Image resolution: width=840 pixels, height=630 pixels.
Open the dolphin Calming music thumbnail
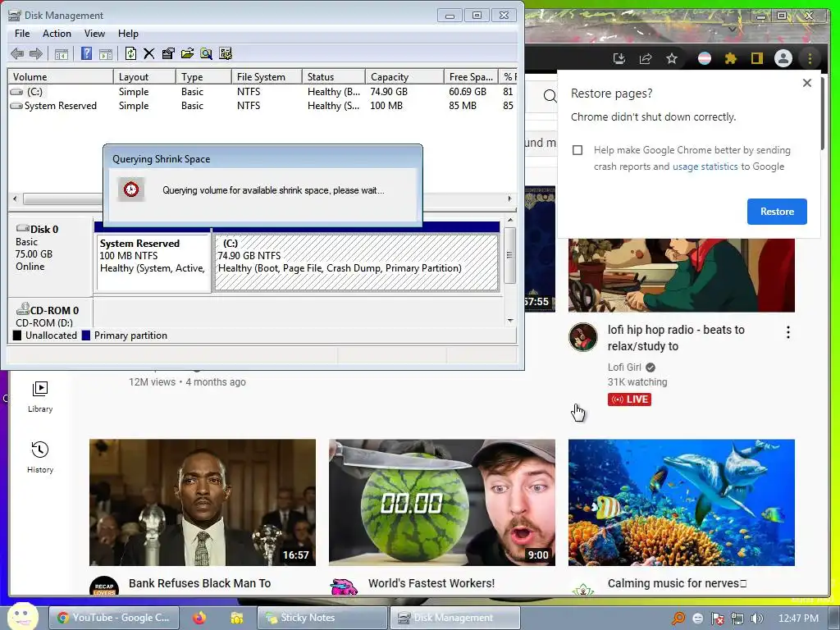[x=682, y=503]
